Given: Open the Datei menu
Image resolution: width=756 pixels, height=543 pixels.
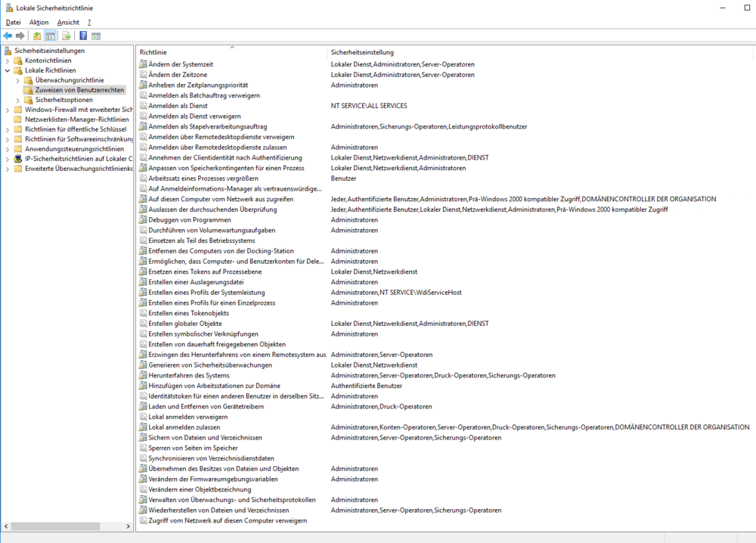Looking at the screenshot, I should [13, 23].
